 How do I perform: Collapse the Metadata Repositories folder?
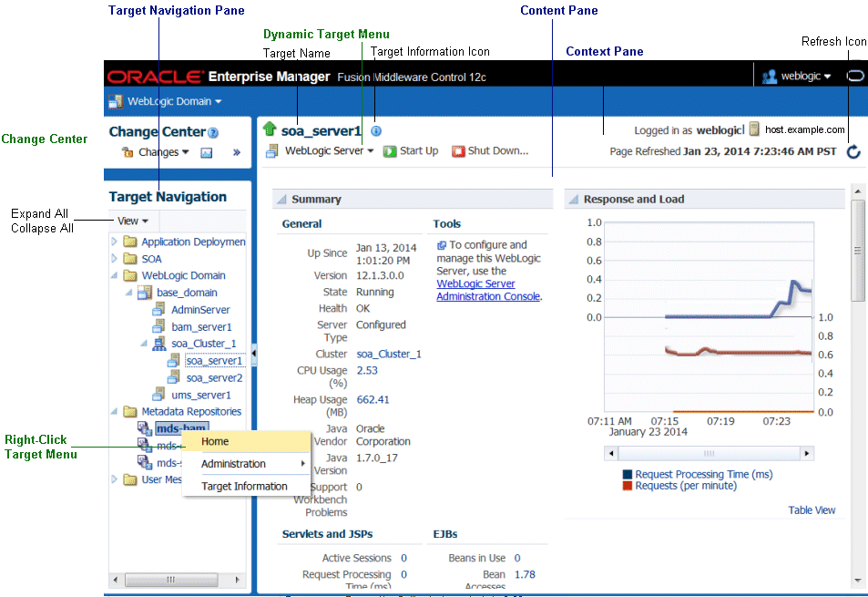[114, 411]
